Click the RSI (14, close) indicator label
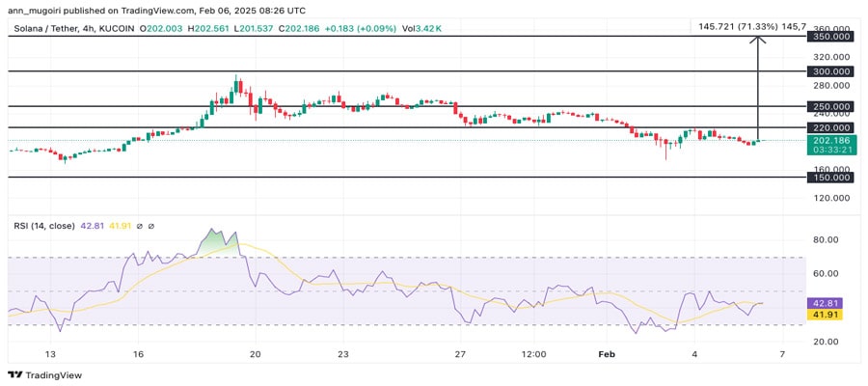This screenshot has height=386, width=868. point(43,226)
